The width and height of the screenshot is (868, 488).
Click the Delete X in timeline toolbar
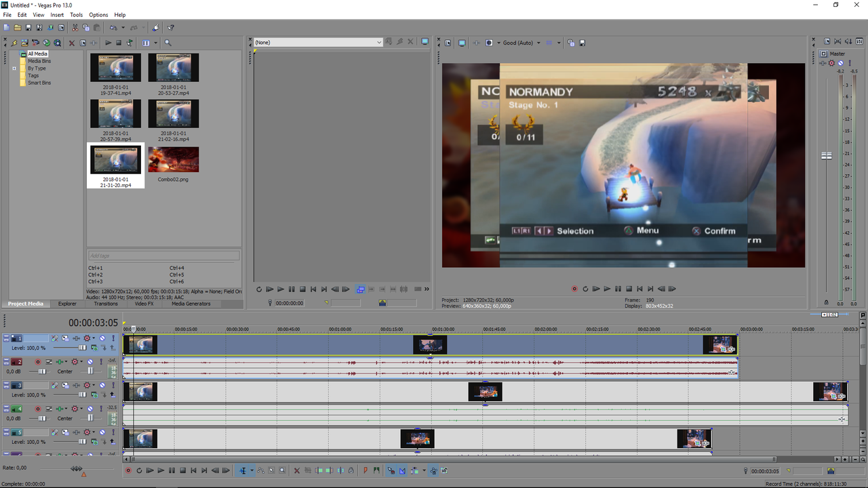[x=297, y=470]
